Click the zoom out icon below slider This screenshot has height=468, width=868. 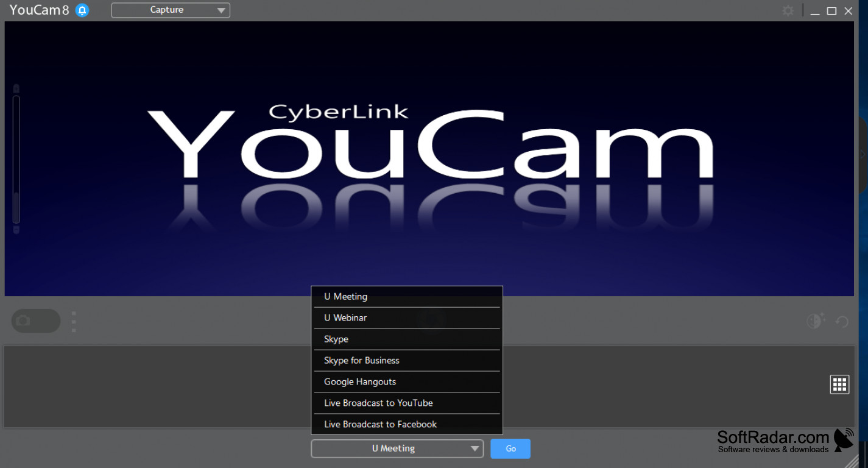(x=16, y=230)
